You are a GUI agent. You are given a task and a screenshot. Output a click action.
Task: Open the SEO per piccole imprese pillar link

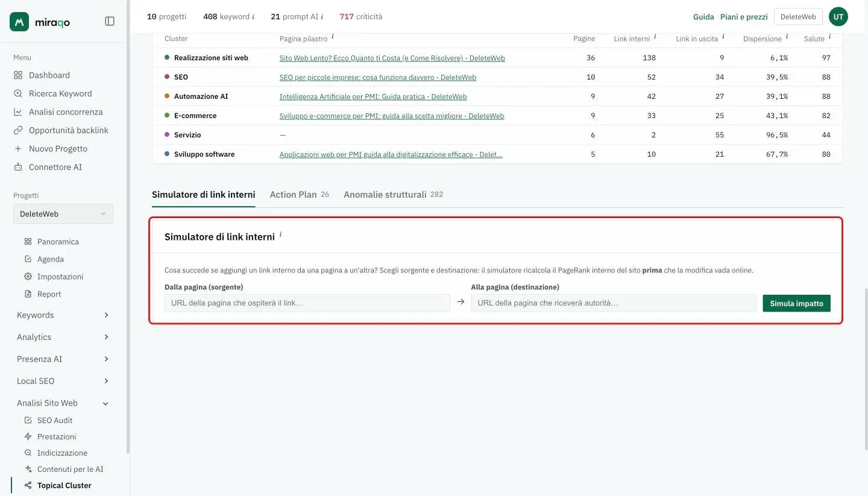tap(378, 77)
